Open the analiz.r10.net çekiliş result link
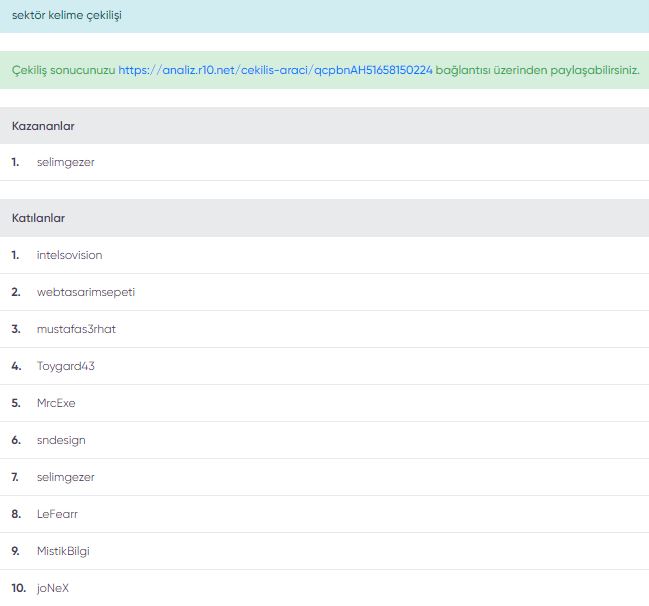Viewport: 649px width, 606px height. (x=275, y=70)
